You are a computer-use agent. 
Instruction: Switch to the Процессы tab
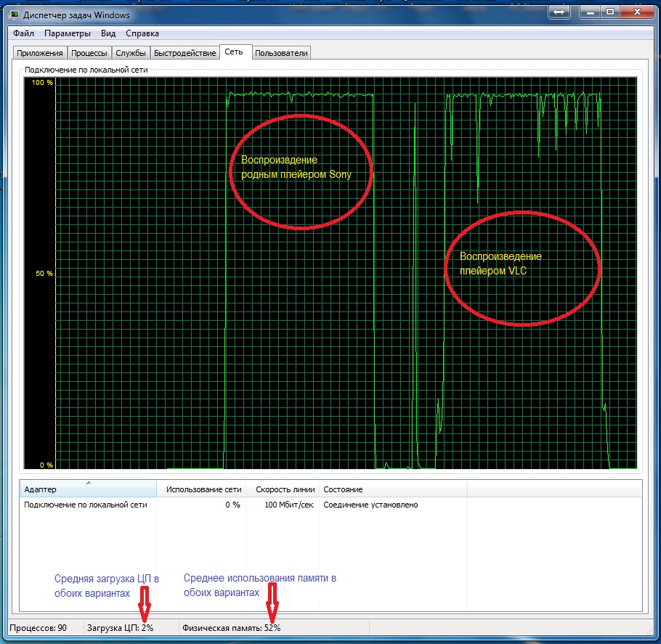click(x=89, y=53)
